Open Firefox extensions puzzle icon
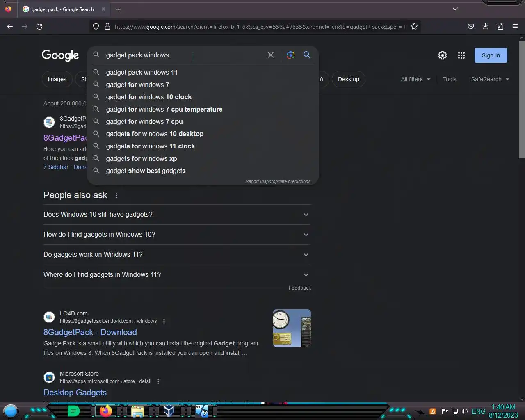The image size is (525, 420). coord(500,26)
